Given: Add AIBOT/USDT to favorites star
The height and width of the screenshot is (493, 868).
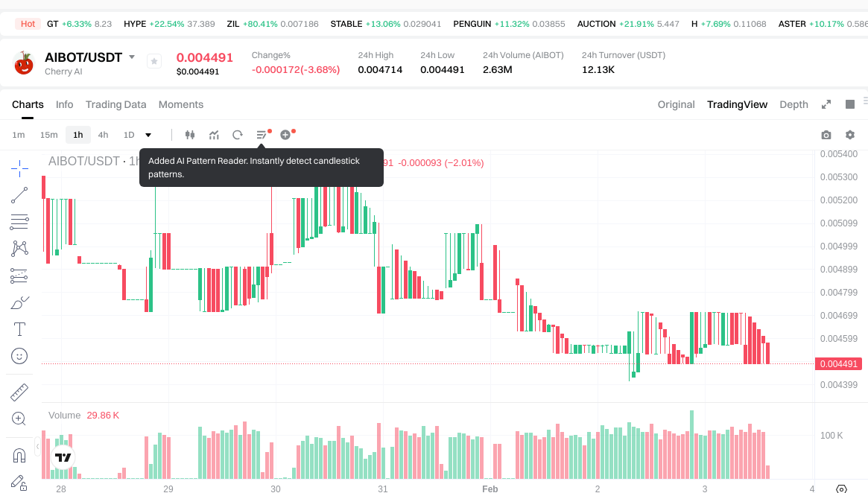Looking at the screenshot, I should pyautogui.click(x=154, y=62).
